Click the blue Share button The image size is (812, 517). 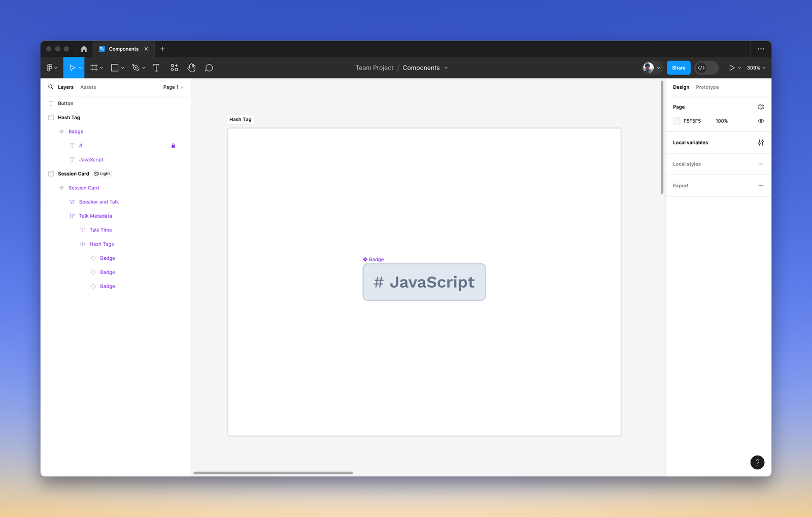pos(679,67)
